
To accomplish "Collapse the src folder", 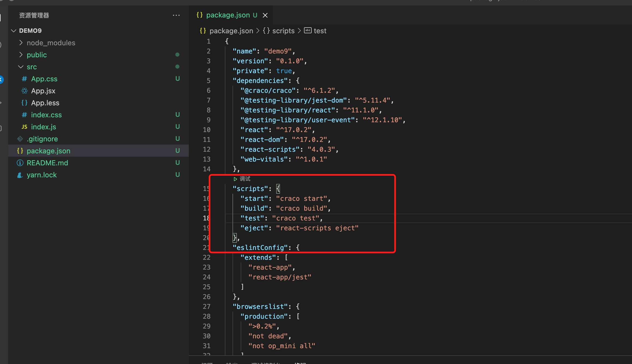I will tap(21, 67).
